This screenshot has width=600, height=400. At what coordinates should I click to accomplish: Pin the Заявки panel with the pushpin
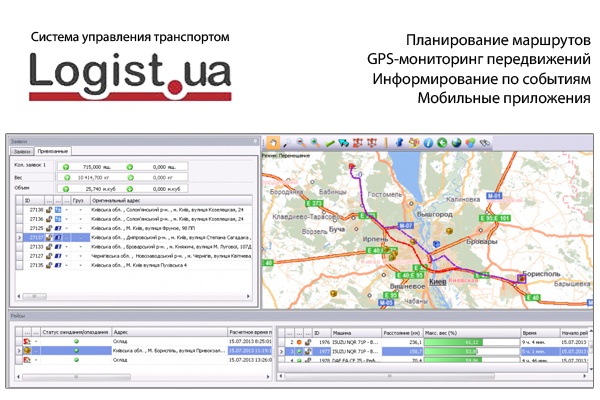pyautogui.click(x=256, y=141)
